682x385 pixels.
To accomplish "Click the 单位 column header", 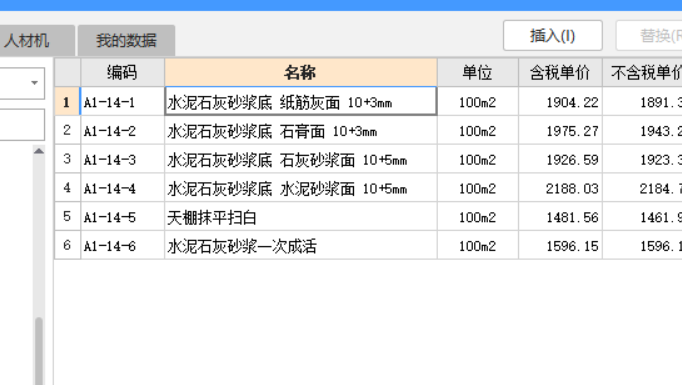I will tap(477, 72).
